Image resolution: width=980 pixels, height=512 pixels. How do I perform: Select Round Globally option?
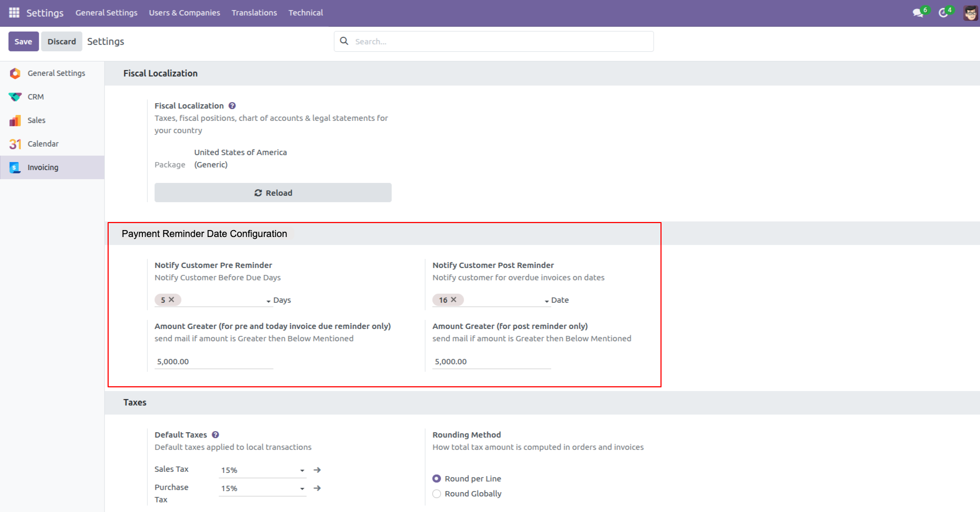(437, 494)
